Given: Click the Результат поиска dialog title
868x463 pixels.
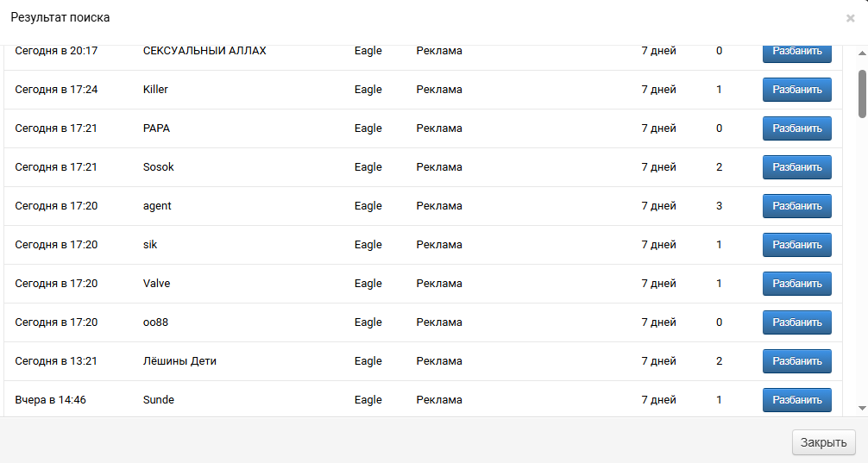Looking at the screenshot, I should 60,17.
